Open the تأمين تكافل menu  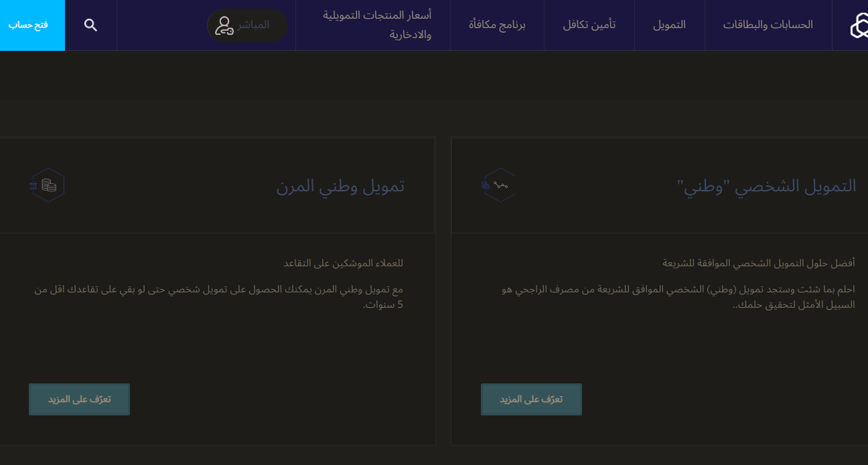[x=589, y=25]
